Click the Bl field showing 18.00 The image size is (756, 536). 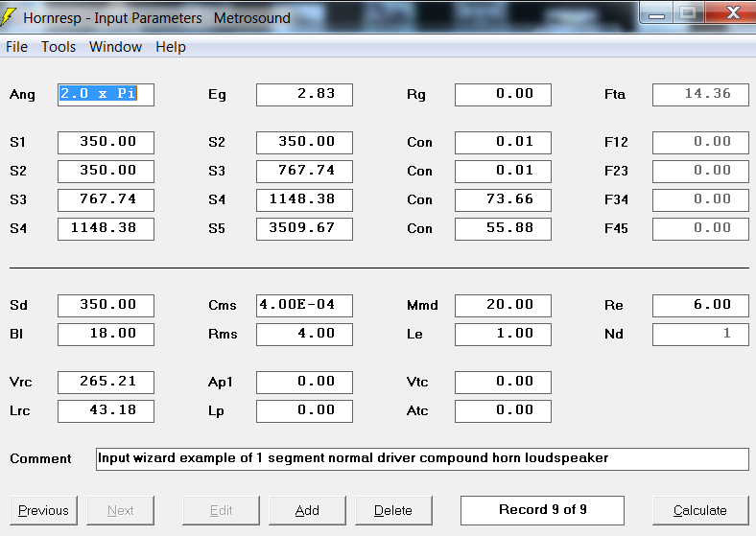tap(106, 335)
